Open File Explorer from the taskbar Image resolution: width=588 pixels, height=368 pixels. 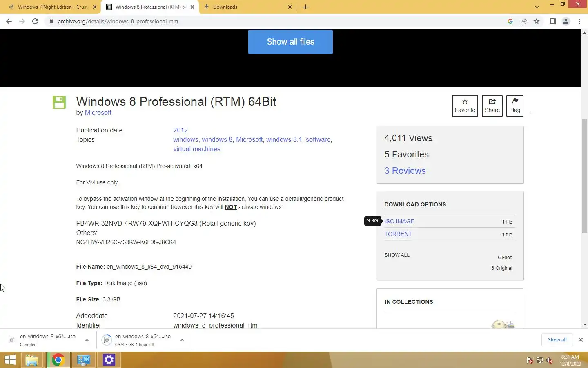(31, 360)
